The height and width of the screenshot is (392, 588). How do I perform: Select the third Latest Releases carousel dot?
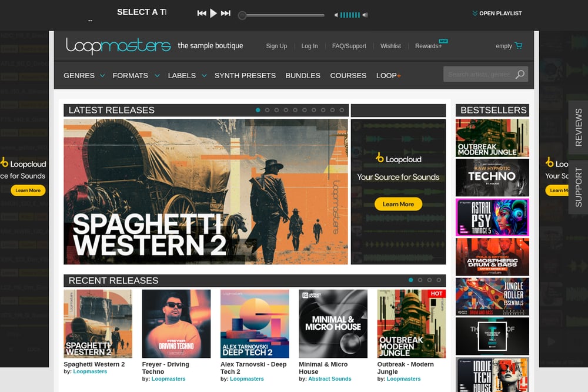point(276,110)
